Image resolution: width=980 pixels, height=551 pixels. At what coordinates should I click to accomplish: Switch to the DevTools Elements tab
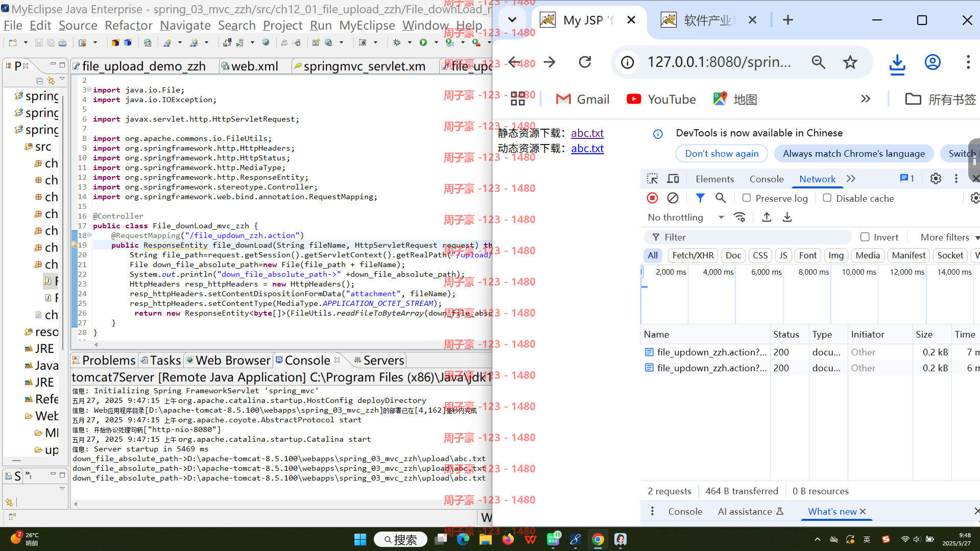714,179
